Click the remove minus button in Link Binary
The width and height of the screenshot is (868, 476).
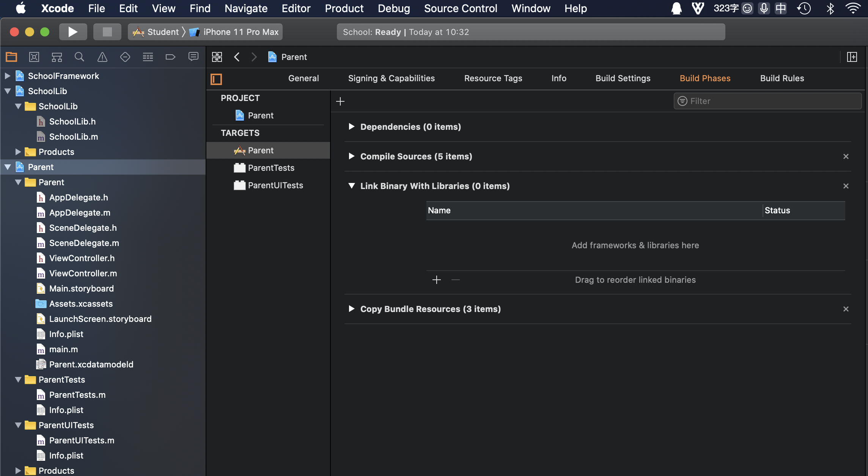tap(456, 279)
